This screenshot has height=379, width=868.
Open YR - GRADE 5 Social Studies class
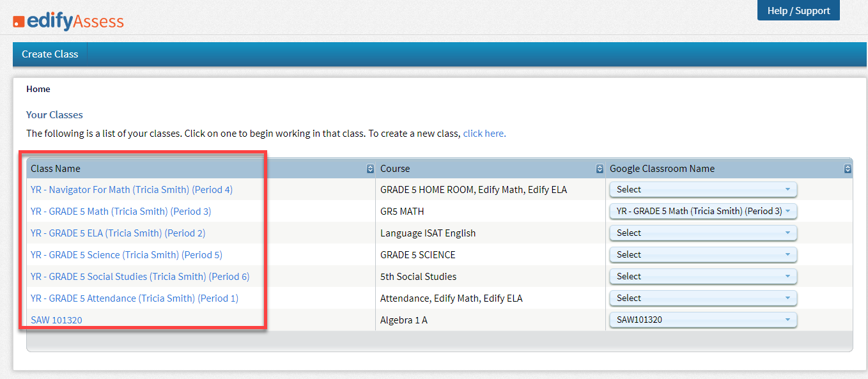pos(140,276)
